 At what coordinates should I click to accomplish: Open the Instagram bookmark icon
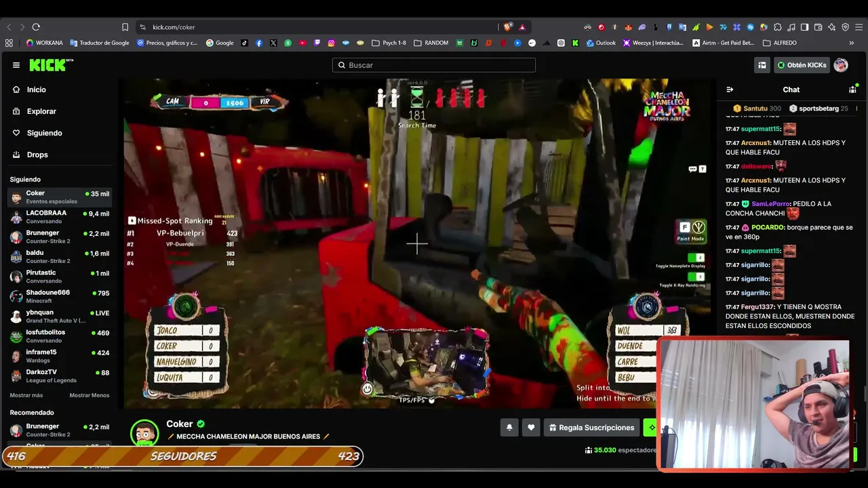click(x=331, y=43)
